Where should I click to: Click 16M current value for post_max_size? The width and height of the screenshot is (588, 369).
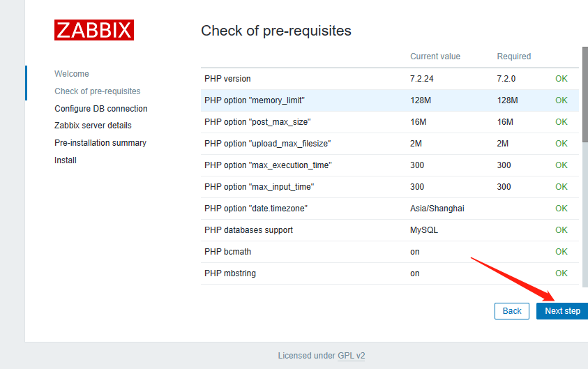coord(418,122)
